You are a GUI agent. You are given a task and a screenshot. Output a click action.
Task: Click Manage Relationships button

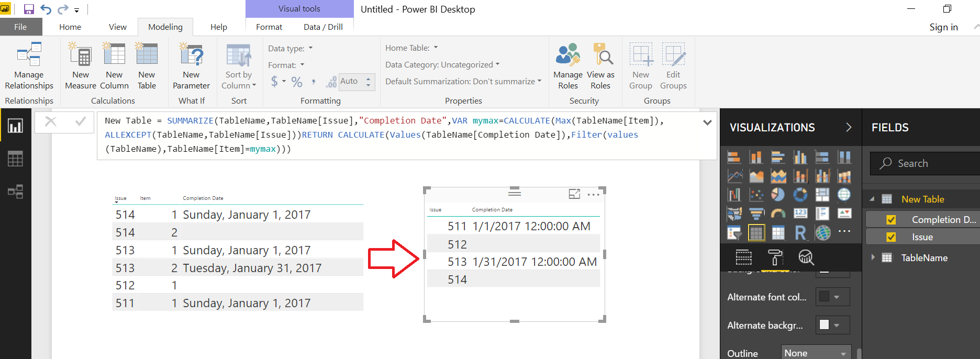click(x=29, y=66)
